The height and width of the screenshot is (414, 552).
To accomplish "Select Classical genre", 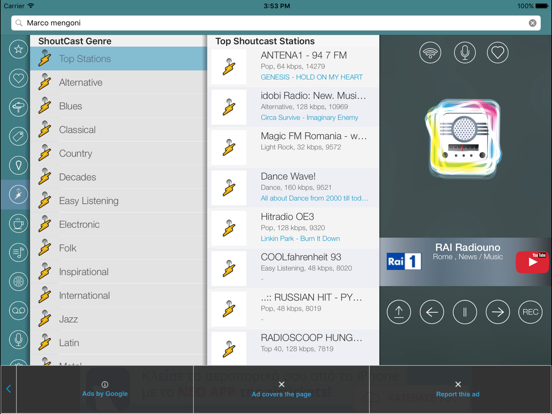I will pos(118,129).
